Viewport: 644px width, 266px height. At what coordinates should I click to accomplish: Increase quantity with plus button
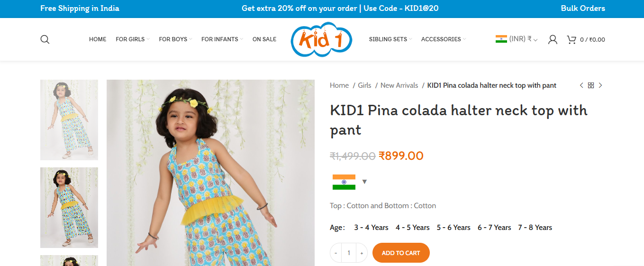(362, 253)
